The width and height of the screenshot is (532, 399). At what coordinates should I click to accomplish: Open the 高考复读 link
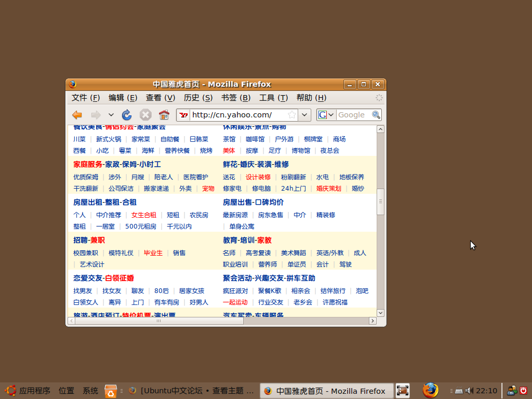[258, 253]
